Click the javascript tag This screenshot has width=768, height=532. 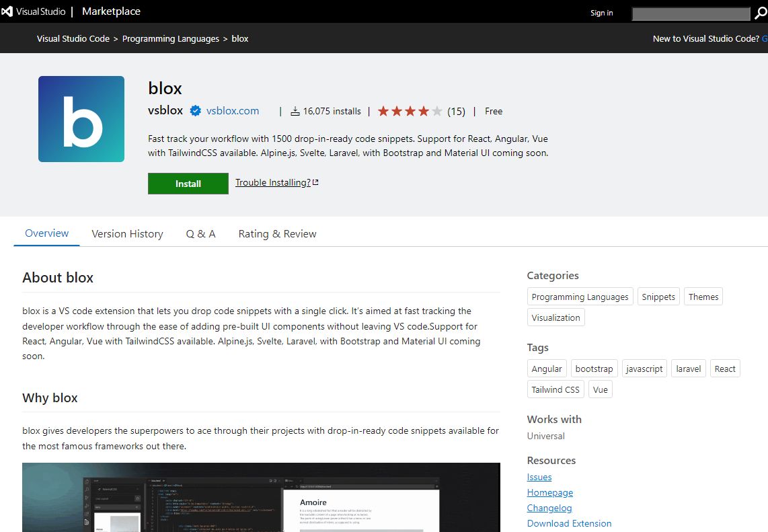coord(644,369)
